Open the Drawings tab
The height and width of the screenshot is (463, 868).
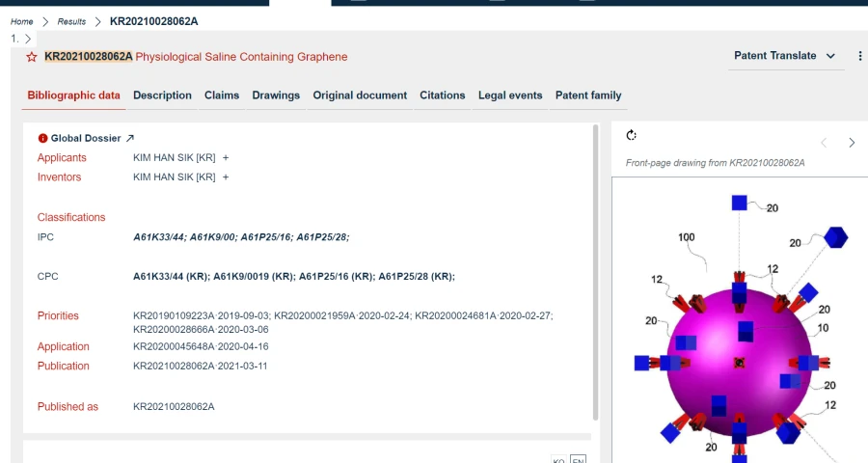coord(276,95)
